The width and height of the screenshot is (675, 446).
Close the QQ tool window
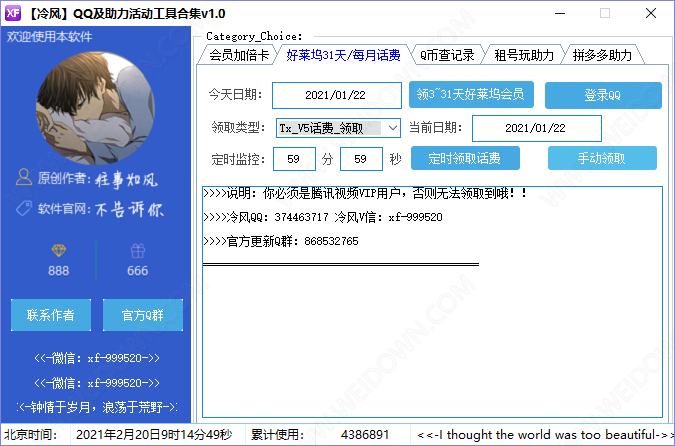pos(650,14)
